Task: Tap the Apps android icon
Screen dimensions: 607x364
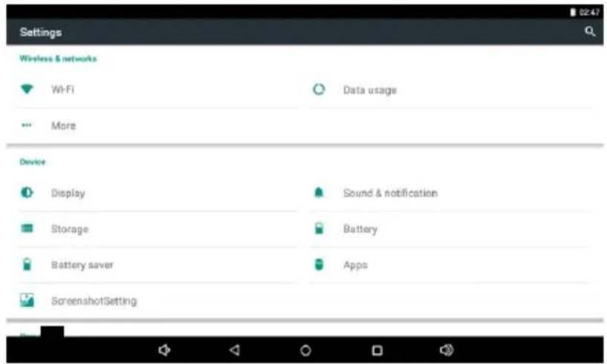Action: (319, 264)
